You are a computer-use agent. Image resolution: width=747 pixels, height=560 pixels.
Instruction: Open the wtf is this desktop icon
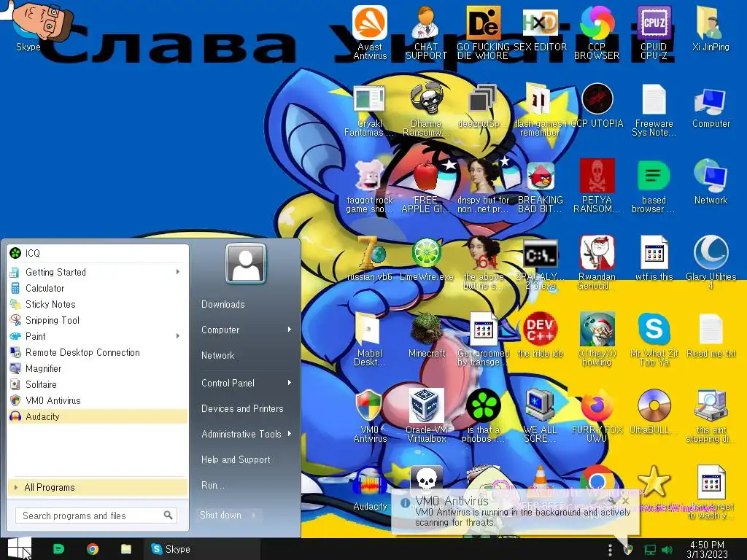point(654,259)
